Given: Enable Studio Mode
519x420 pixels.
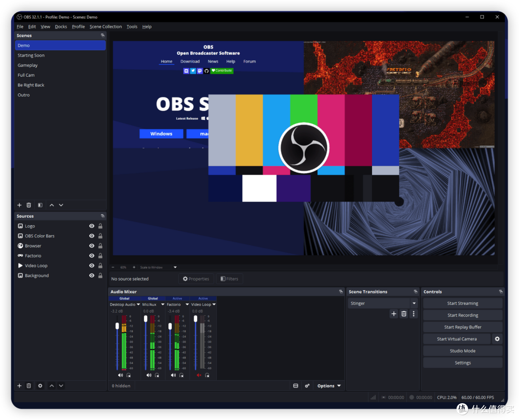Looking at the screenshot, I should [463, 351].
